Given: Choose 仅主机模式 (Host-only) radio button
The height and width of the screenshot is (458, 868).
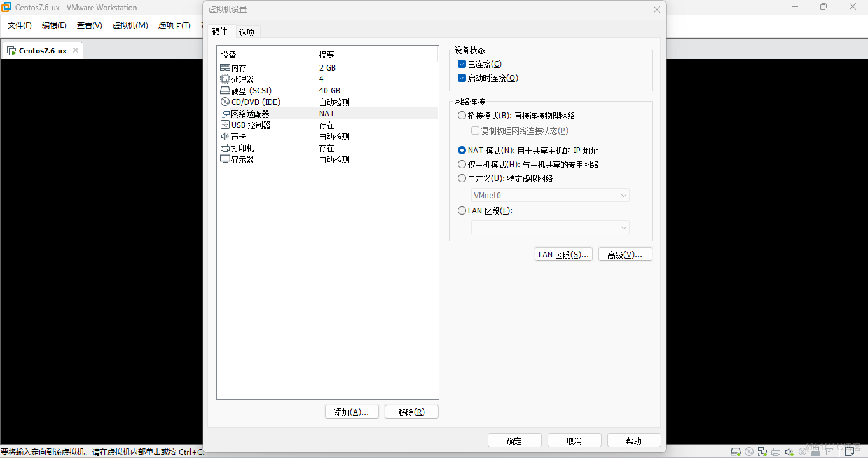Looking at the screenshot, I should [462, 165].
